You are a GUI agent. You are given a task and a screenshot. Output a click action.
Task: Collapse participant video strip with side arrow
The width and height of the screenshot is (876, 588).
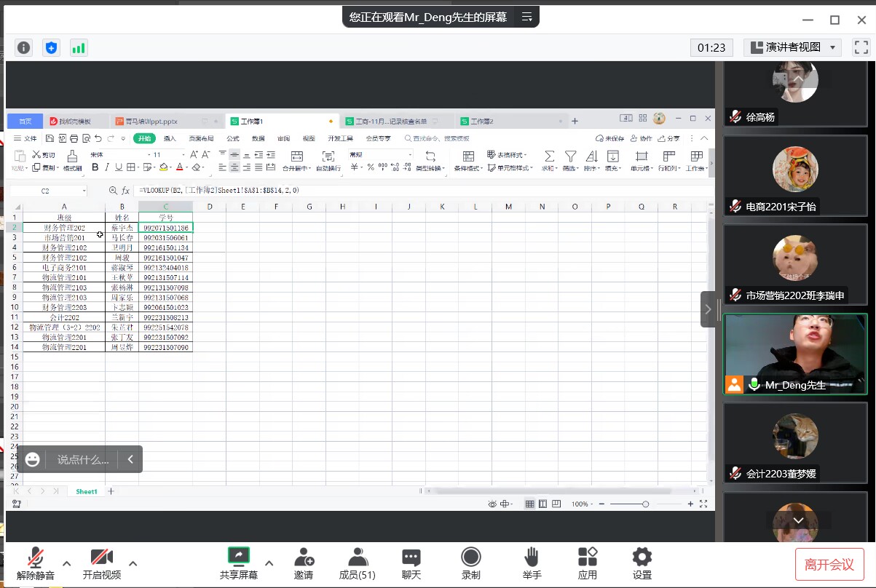[x=708, y=309]
